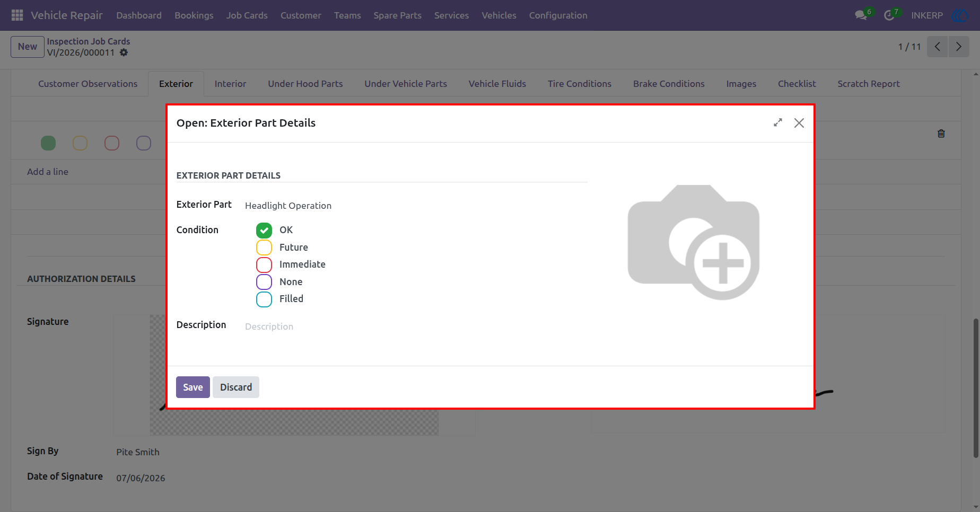Toggle the red condition box in list row
The image size is (980, 512).
[112, 143]
